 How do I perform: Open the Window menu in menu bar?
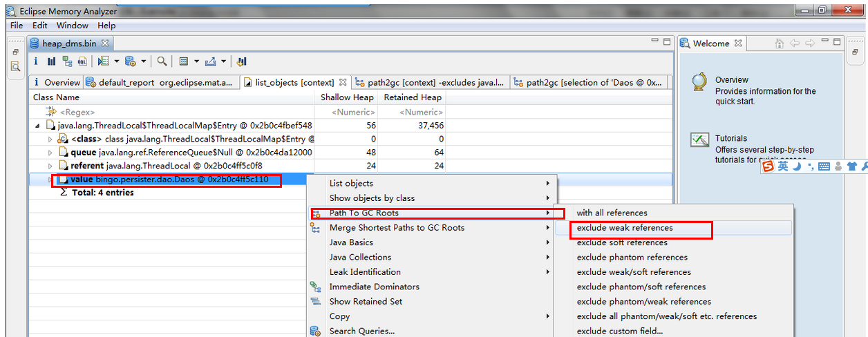(72, 26)
